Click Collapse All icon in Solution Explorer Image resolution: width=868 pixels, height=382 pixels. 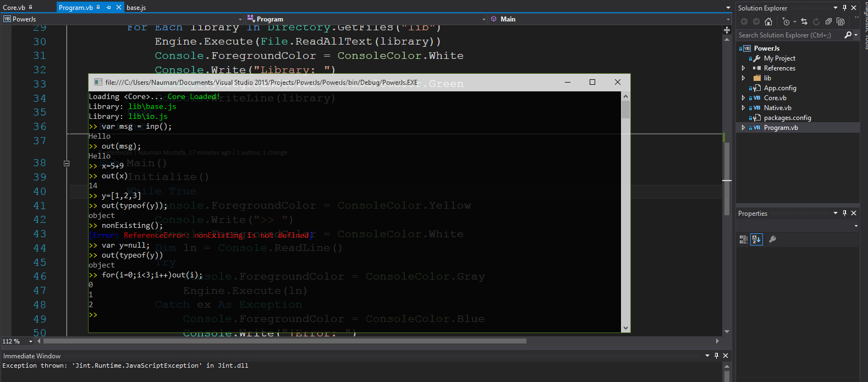[828, 21]
